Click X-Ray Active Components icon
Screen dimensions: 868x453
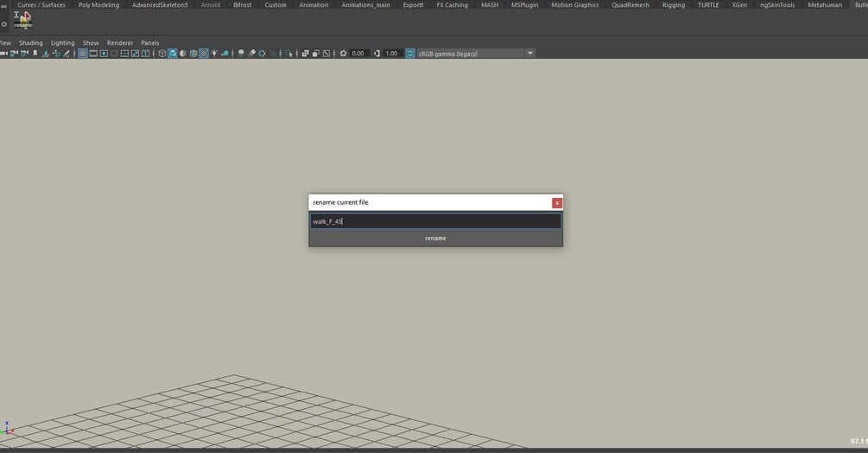coord(315,53)
